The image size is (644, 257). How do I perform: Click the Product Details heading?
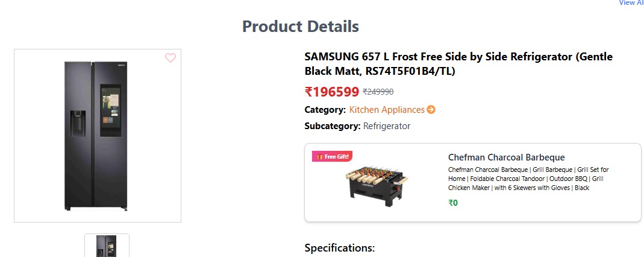300,27
